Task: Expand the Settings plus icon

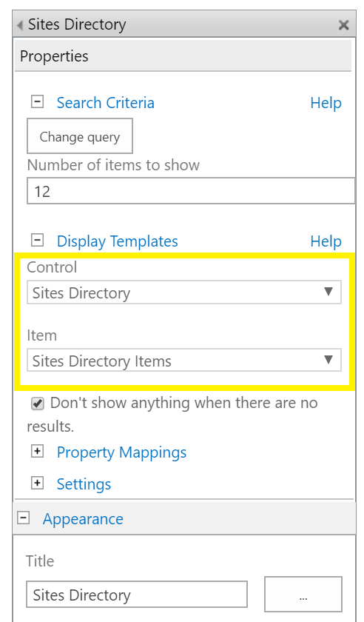Action: (x=37, y=483)
